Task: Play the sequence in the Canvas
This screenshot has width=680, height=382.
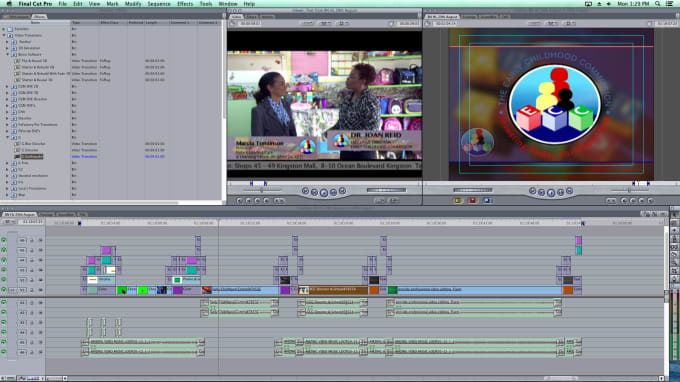Action: point(551,193)
